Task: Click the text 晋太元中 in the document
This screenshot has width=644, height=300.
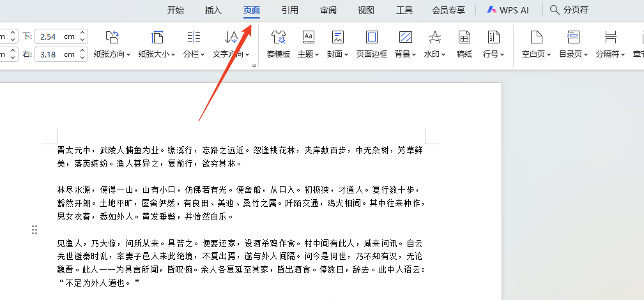Action: [74, 150]
